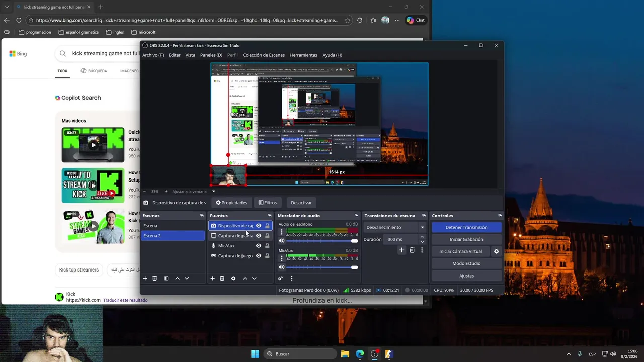
Task: Move scene down in the Escenas list
Action: tap(187, 278)
